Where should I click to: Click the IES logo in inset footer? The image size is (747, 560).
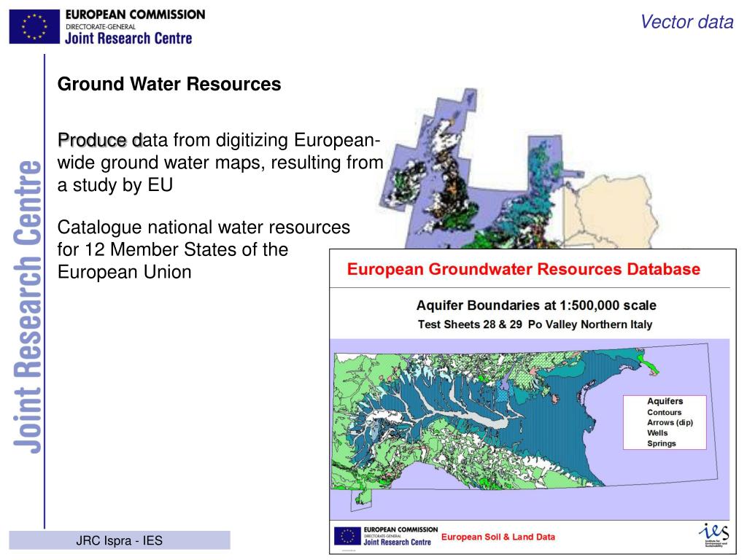[713, 534]
